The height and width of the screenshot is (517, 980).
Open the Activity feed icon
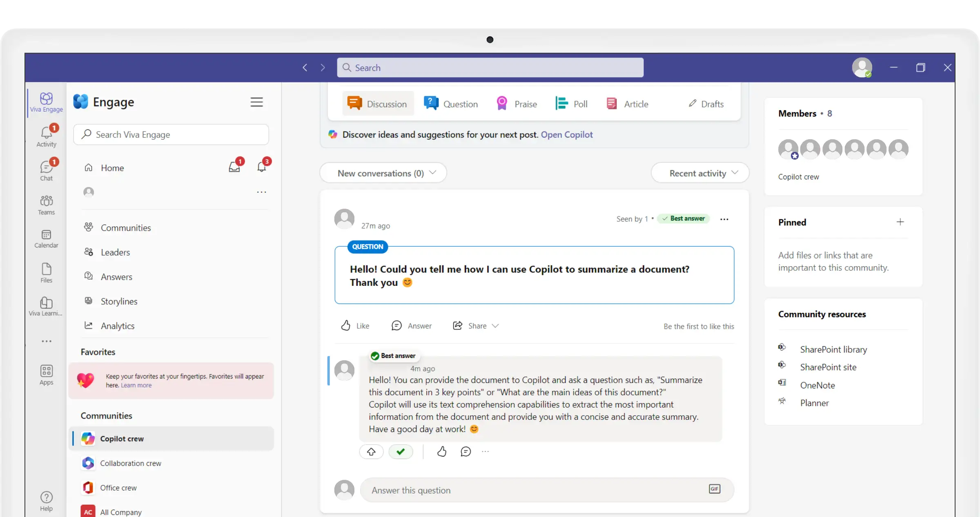tap(46, 136)
